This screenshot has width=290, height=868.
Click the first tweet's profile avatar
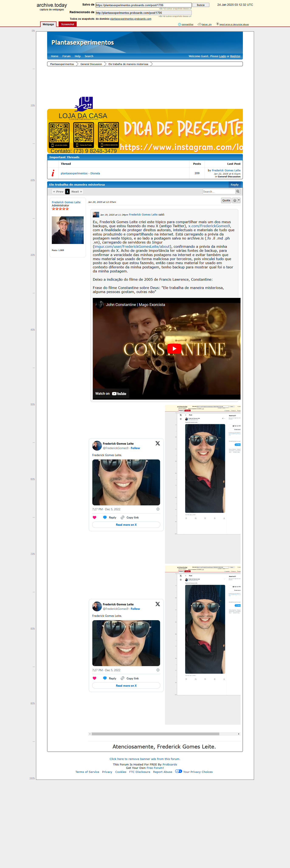[97, 445]
